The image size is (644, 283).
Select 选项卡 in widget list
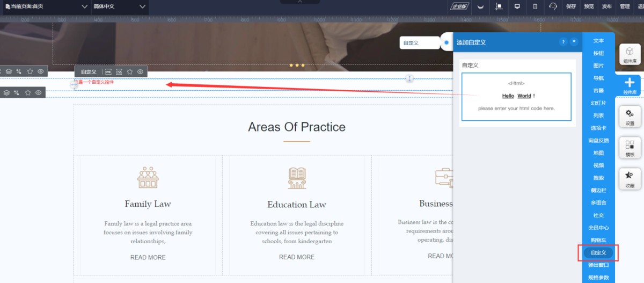click(598, 128)
